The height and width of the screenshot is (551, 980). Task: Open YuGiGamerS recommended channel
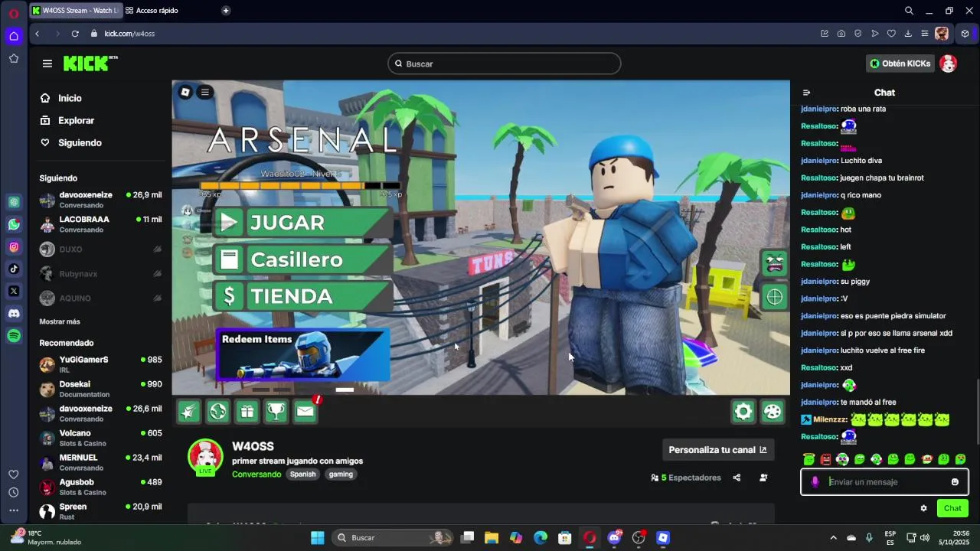pyautogui.click(x=101, y=364)
